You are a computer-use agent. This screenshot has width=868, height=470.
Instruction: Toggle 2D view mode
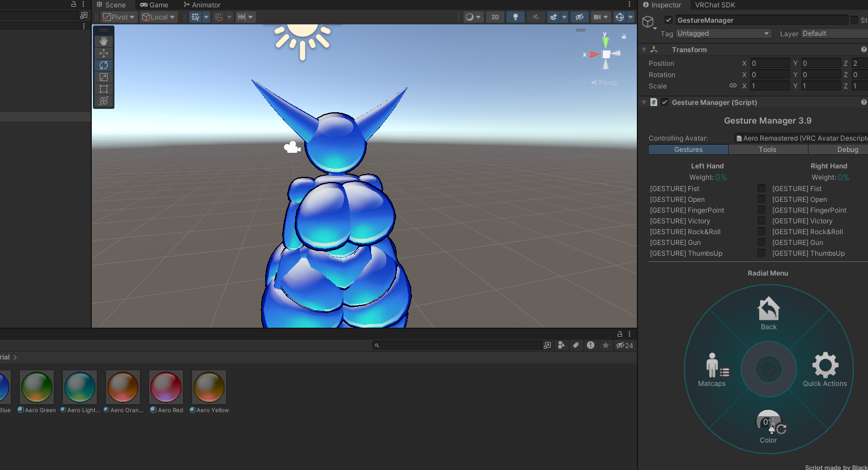[495, 17]
